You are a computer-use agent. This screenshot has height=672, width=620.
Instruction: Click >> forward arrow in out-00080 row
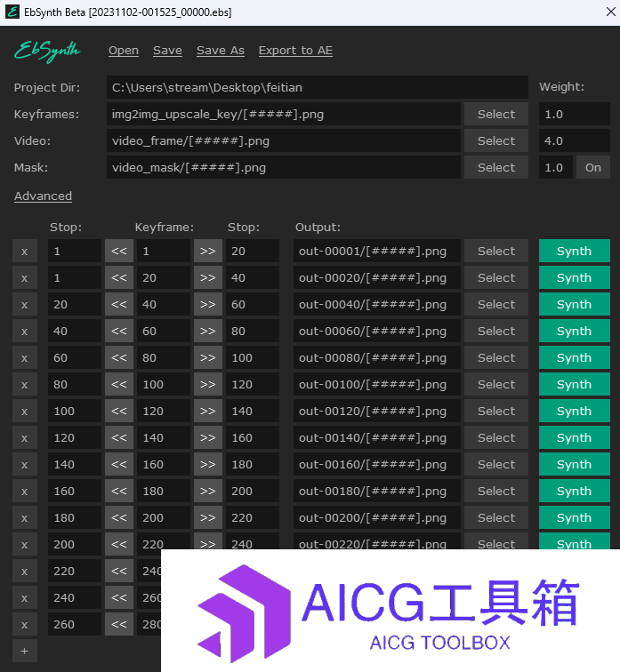click(208, 358)
